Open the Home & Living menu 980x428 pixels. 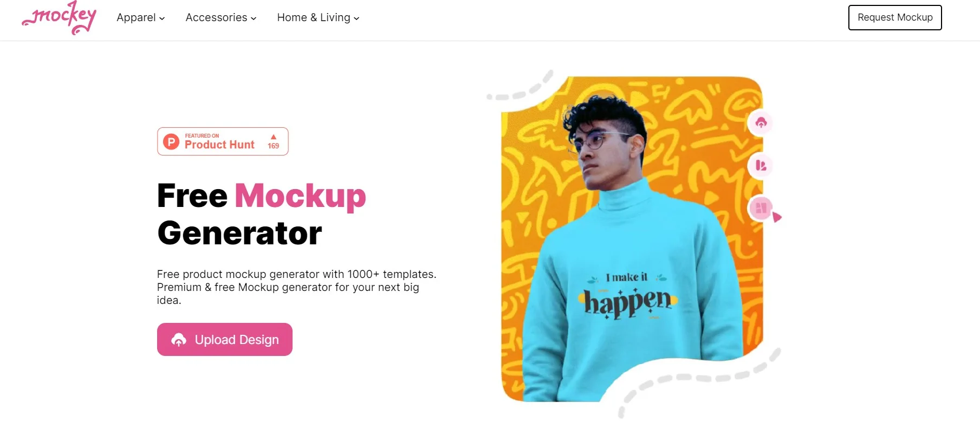(319, 17)
